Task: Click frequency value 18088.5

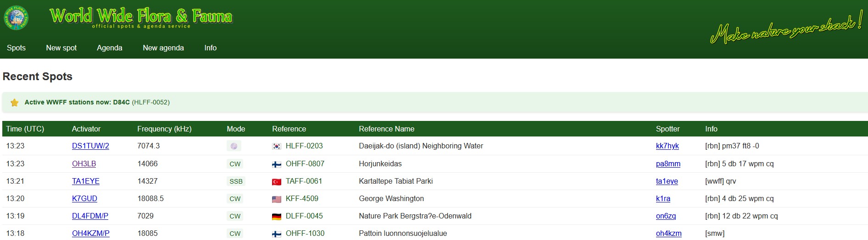Action: [x=150, y=199]
